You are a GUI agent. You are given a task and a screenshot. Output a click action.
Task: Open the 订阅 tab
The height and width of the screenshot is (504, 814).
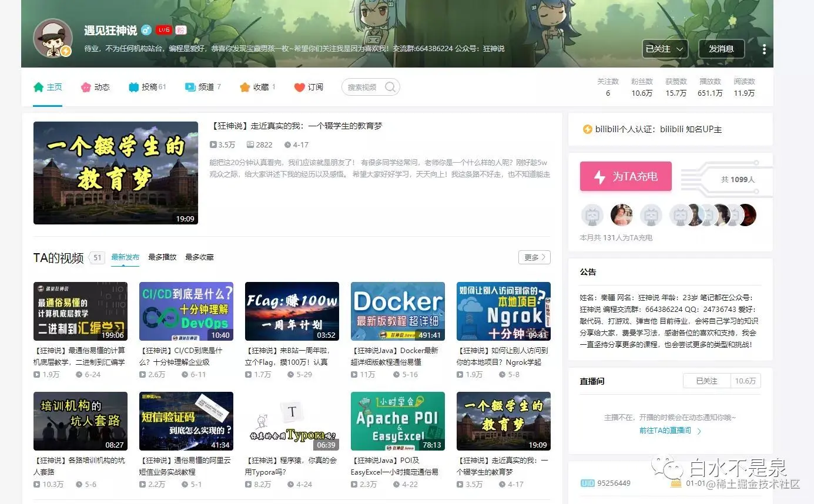click(309, 87)
